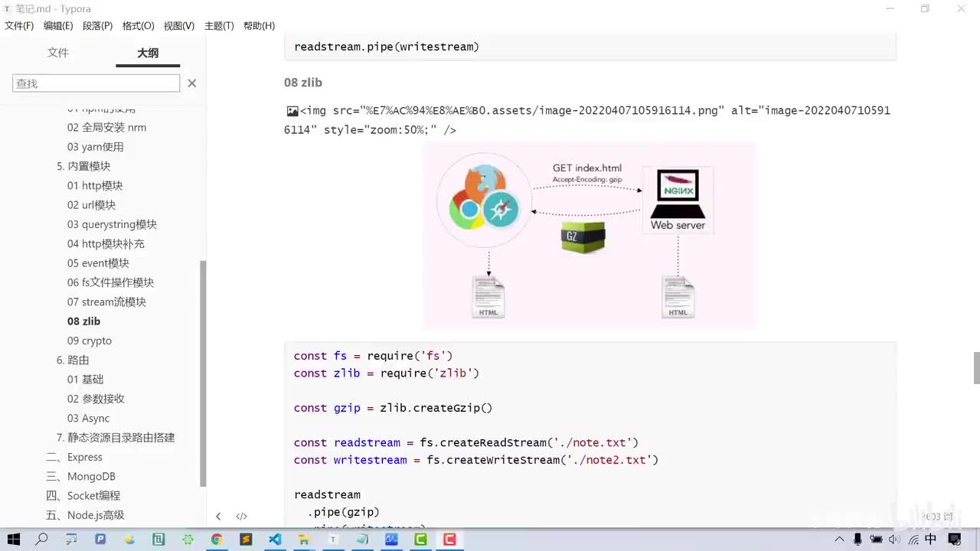Switch to the 大纲 sidebar tab

tap(148, 53)
